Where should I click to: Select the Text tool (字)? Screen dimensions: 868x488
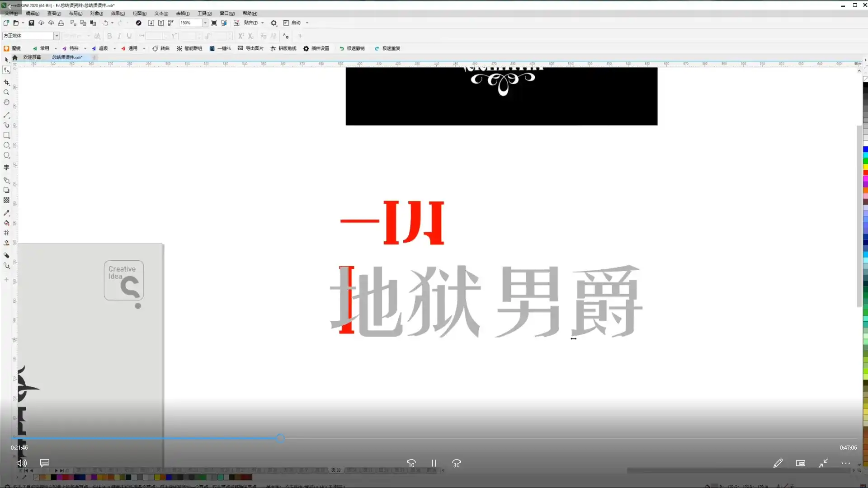(x=6, y=167)
